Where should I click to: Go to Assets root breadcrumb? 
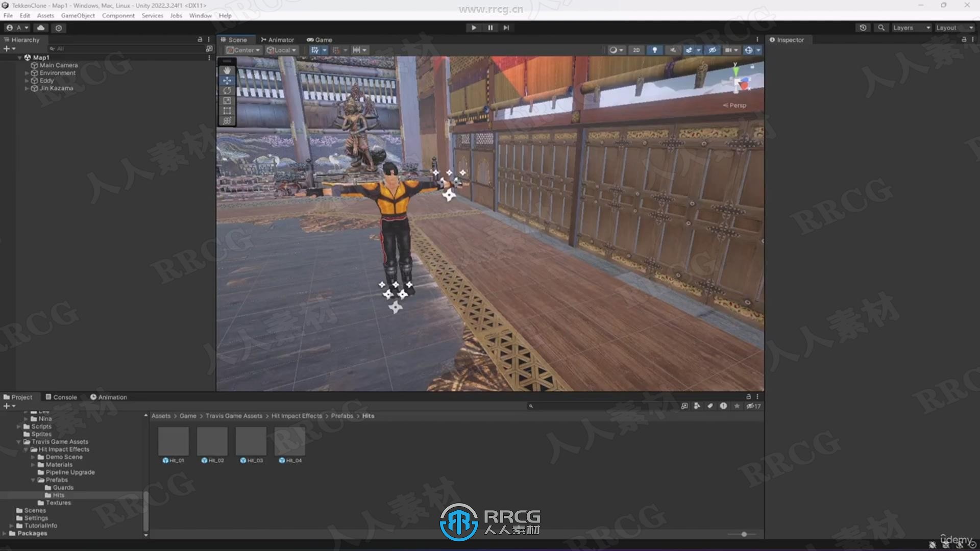[x=161, y=416]
